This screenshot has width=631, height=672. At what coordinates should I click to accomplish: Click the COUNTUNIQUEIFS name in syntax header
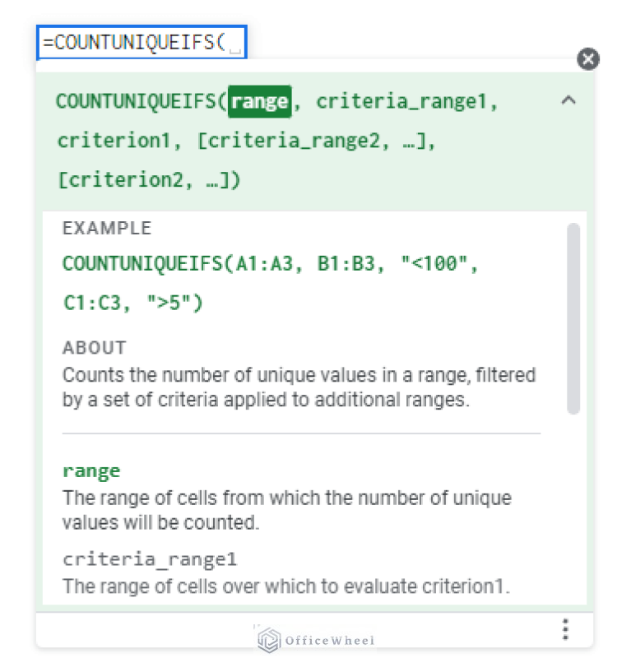tap(135, 101)
